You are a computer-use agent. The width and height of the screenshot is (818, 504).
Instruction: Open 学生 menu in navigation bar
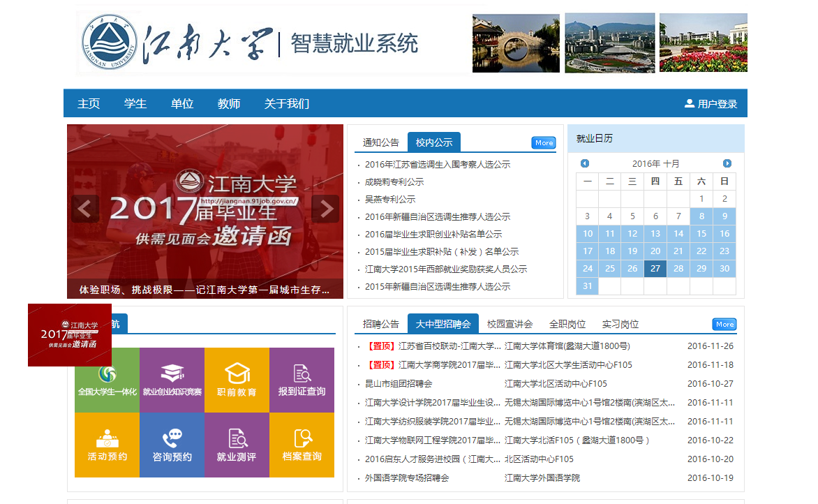135,103
